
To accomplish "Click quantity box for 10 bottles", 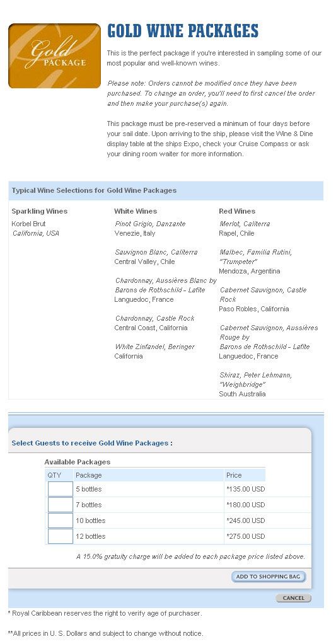I will click(x=61, y=520).
